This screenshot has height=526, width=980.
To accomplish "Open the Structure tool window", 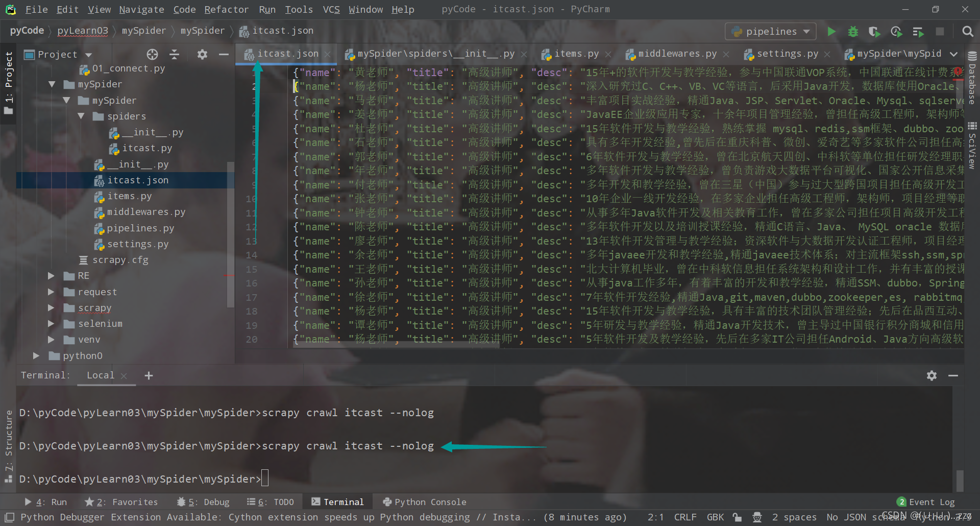I will coord(9,446).
